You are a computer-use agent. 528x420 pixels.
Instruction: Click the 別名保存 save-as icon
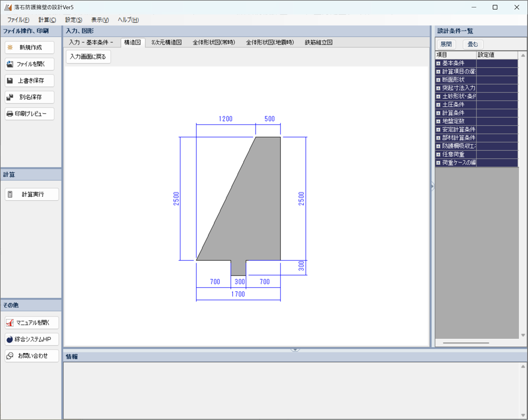[10, 97]
